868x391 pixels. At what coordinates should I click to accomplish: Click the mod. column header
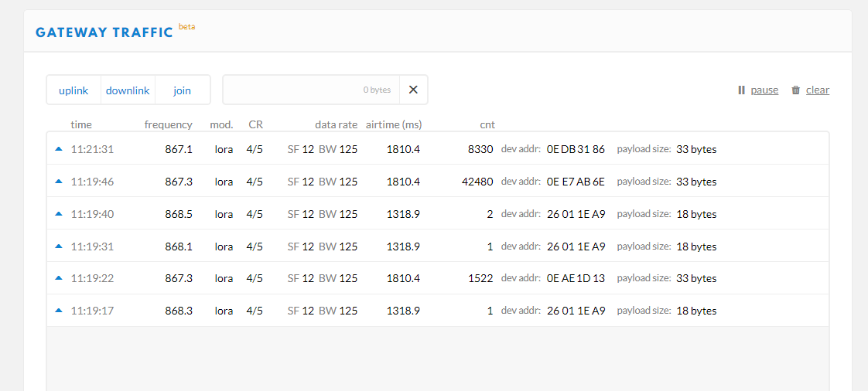[221, 124]
